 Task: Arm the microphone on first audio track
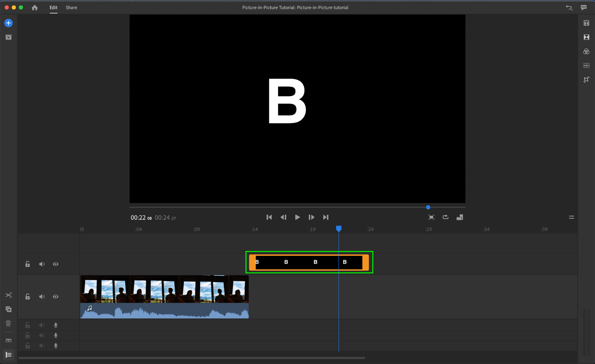pos(56,325)
